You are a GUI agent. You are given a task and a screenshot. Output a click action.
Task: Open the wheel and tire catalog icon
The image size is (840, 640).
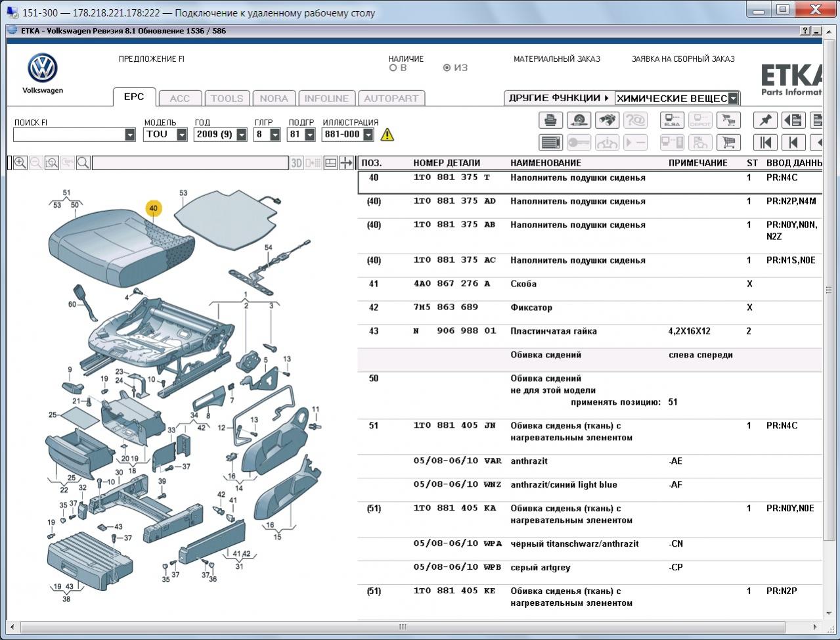(579, 120)
